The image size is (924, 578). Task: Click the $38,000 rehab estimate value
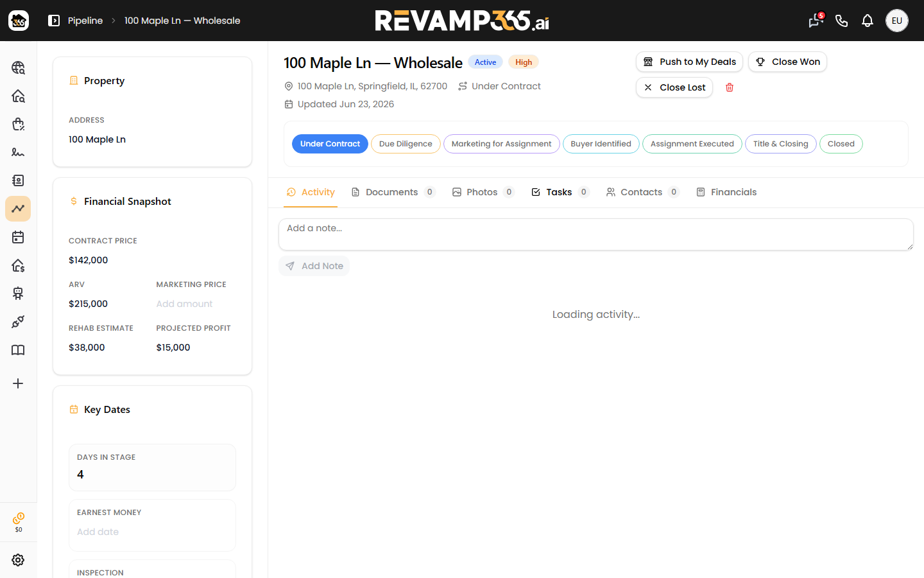(x=87, y=347)
